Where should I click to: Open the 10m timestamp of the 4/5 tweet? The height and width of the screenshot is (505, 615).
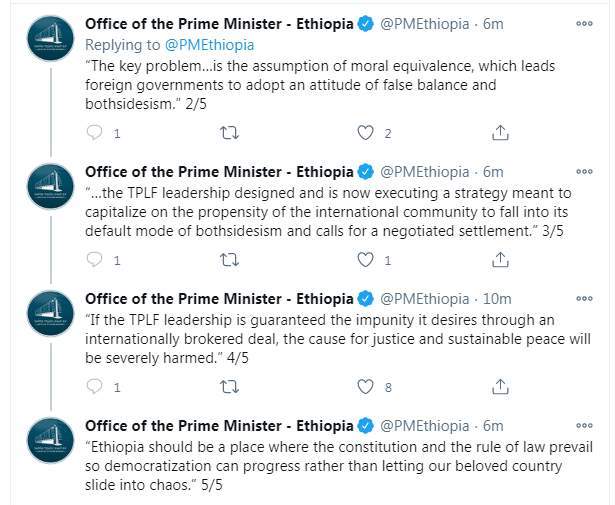point(497,299)
